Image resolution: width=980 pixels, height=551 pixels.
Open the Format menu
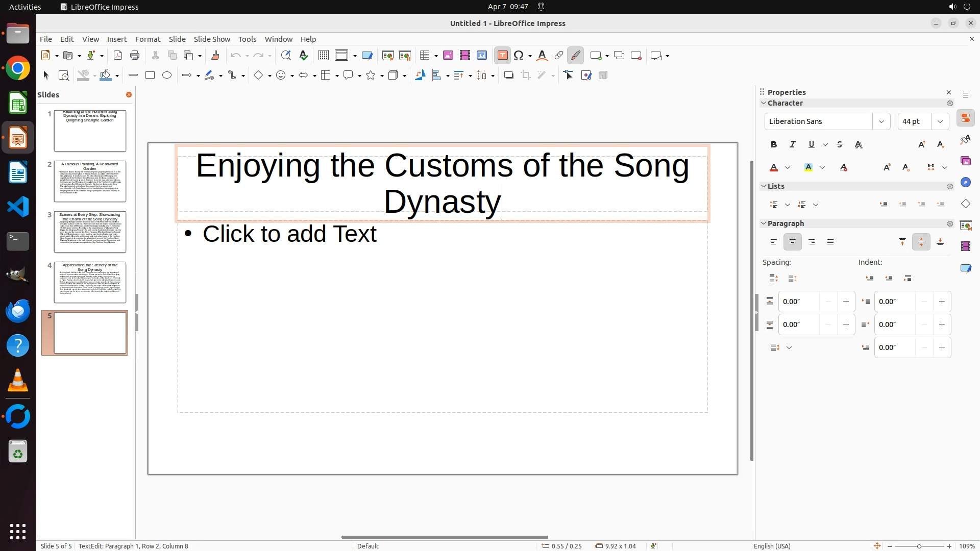coord(148,39)
